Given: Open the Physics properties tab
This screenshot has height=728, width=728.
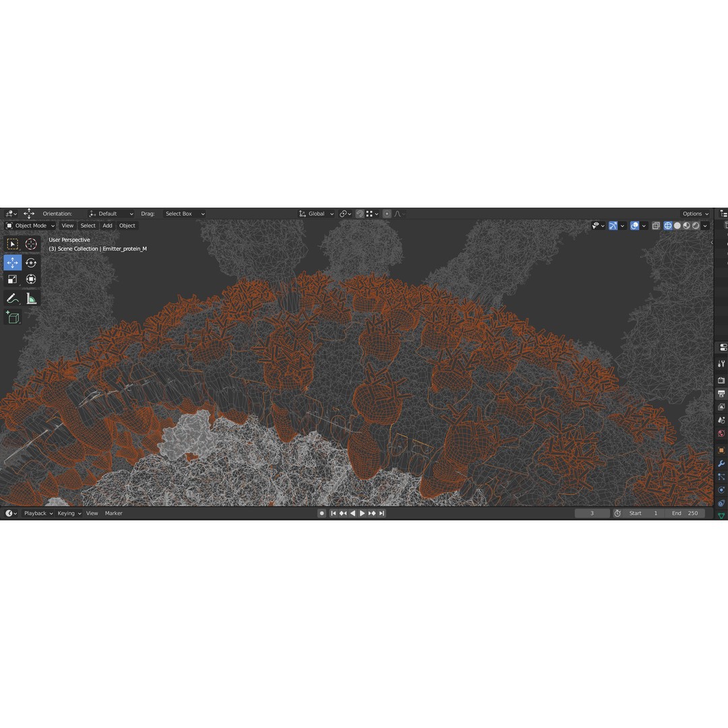Looking at the screenshot, I should 721,490.
